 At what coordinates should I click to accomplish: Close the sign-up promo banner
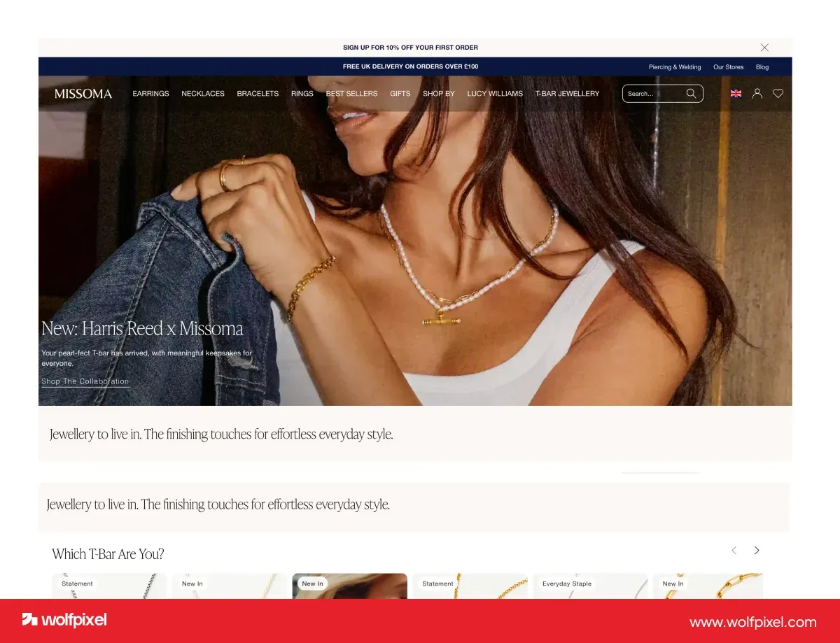coord(764,48)
